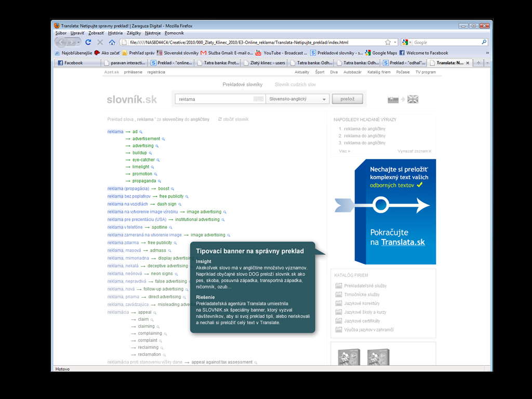Image resolution: width=532 pixels, height=399 pixels.
Task: Open the História menu
Action: (x=115, y=33)
